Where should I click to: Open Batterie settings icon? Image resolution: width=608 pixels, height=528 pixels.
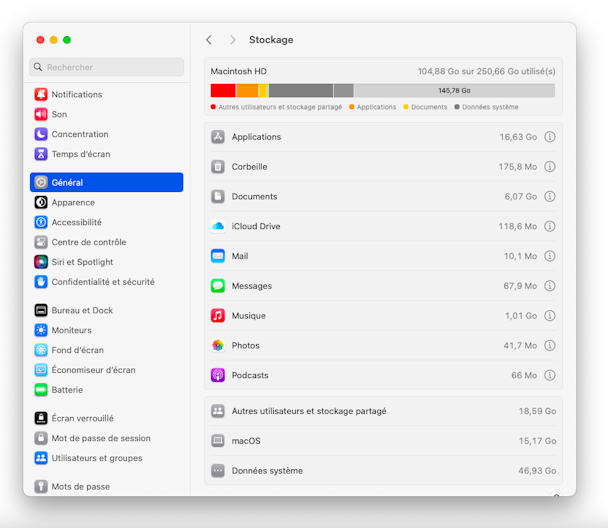tap(41, 390)
